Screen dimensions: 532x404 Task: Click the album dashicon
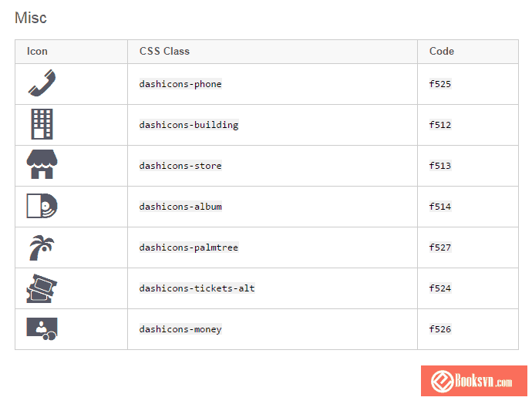click(42, 206)
